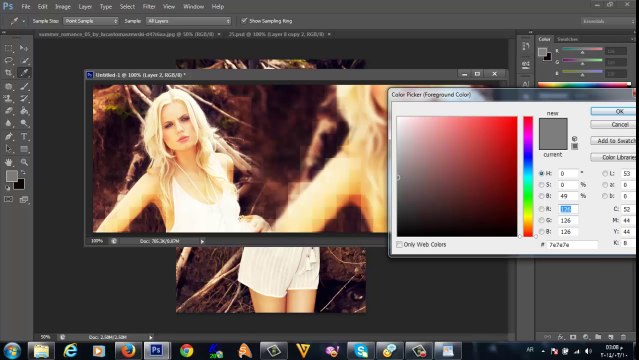Select the Zoom tool
639x360 pixels.
[x=24, y=162]
